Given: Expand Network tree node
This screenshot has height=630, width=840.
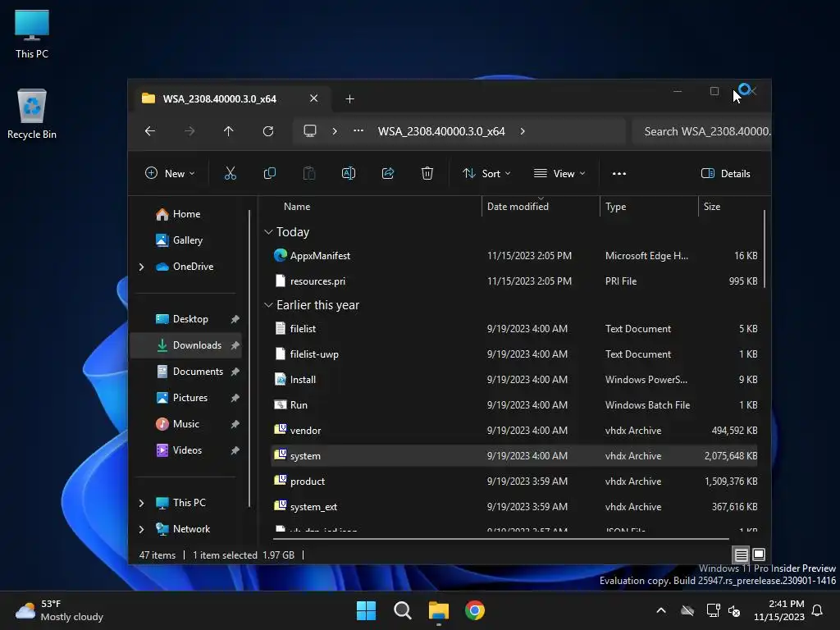Looking at the screenshot, I should tap(141, 529).
